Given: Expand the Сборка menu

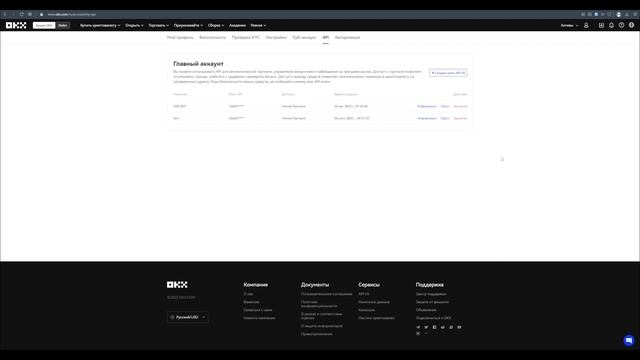Looking at the screenshot, I should [x=216, y=25].
